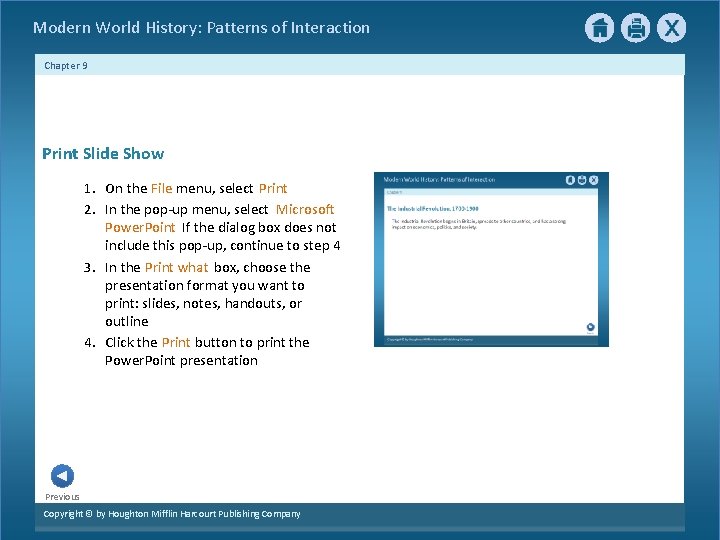Image resolution: width=720 pixels, height=540 pixels.
Task: Close the slide show with X icon
Action: point(671,28)
